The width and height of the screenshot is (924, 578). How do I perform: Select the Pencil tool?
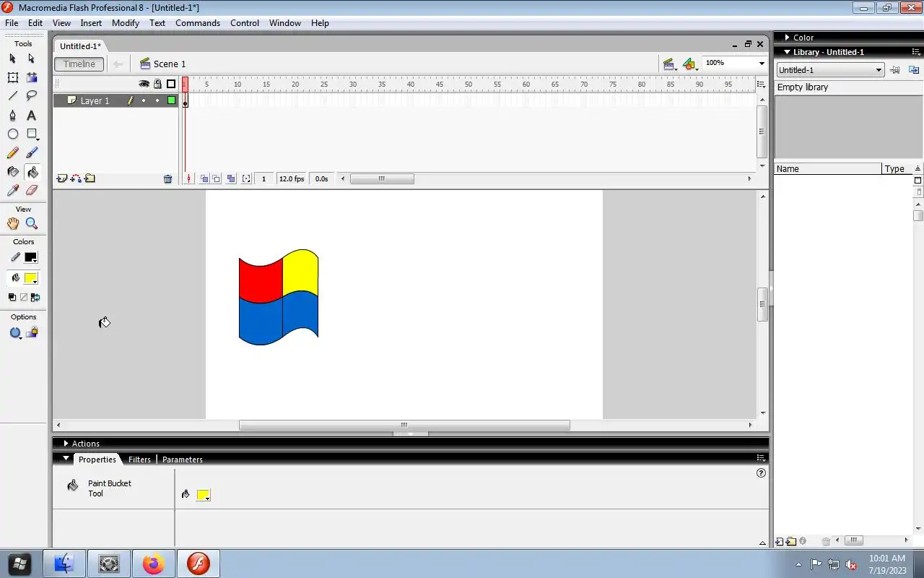click(x=12, y=153)
